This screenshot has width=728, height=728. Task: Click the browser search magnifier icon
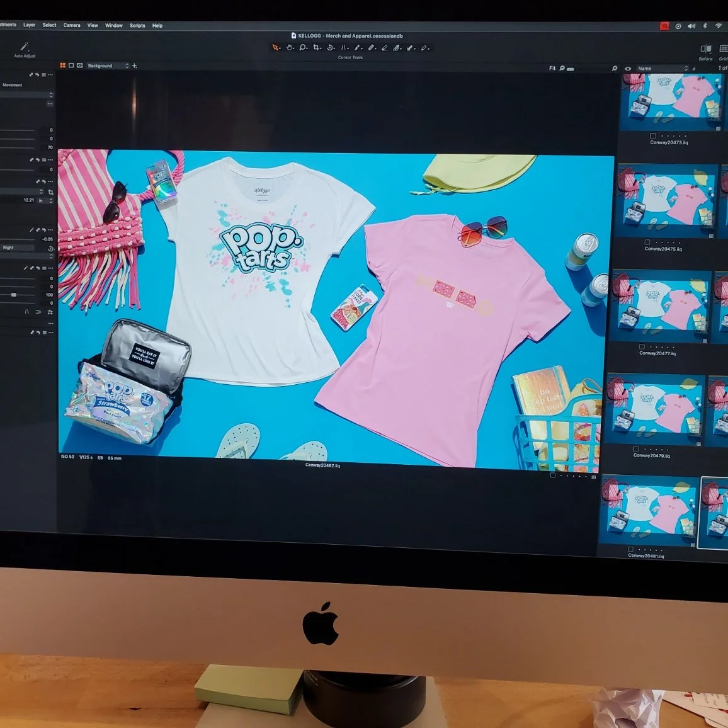[614, 68]
